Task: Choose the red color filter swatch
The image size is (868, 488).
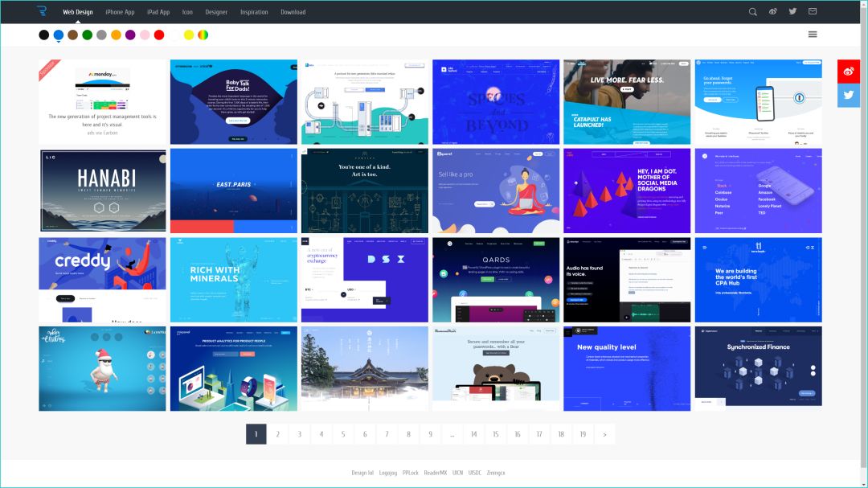Action: point(159,35)
